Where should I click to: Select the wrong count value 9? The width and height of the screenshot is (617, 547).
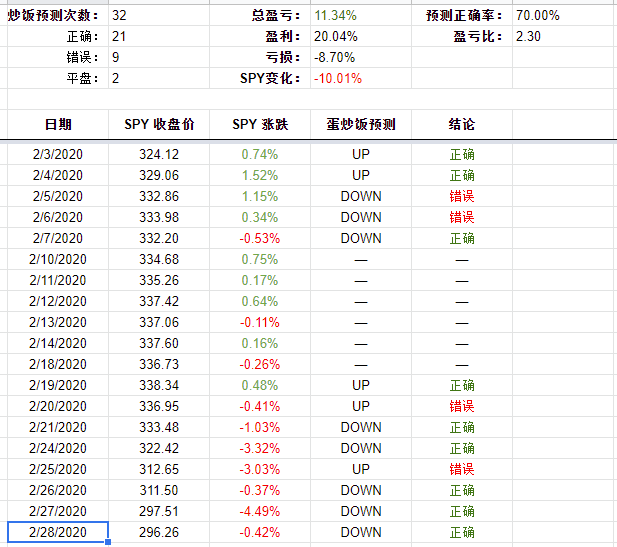click(159, 57)
